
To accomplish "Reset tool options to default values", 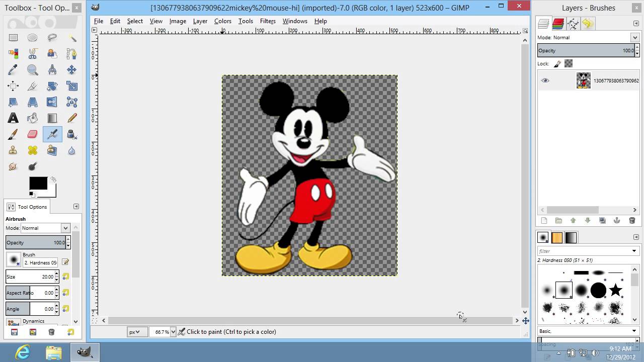I will pyautogui.click(x=70, y=332).
